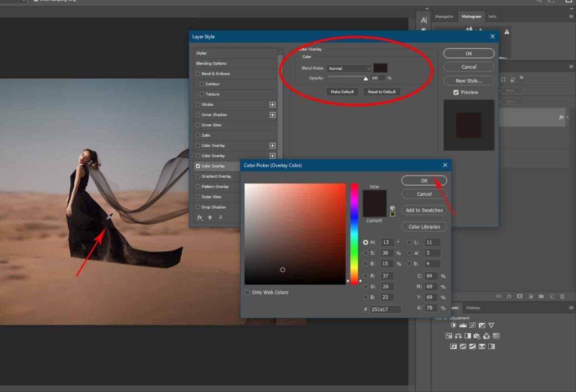576x392 pixels.
Task: Enable the Stroke effect checkbox
Action: tap(198, 105)
